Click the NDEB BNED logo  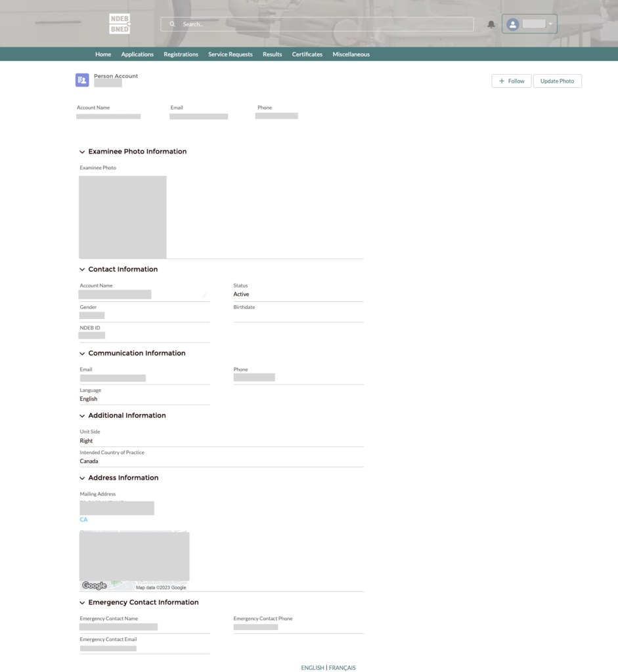pos(120,24)
